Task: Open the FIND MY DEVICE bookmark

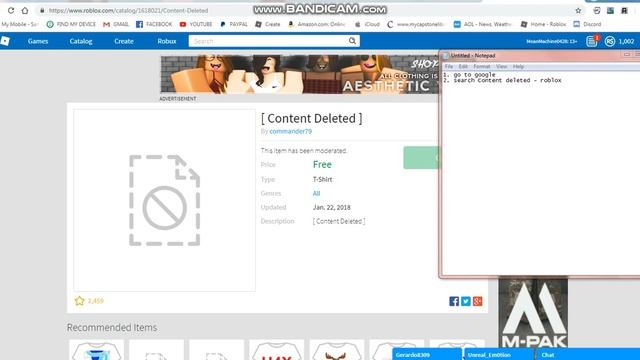Action: tap(71, 24)
